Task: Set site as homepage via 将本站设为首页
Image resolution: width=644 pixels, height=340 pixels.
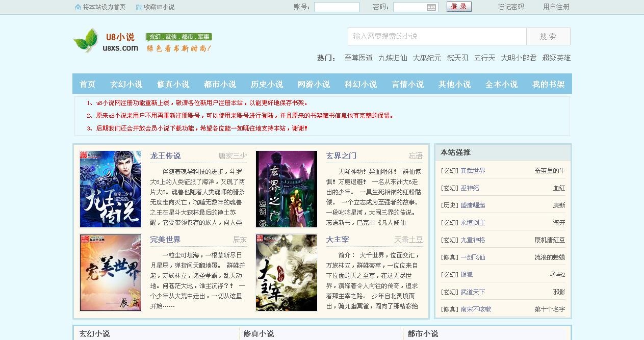Action: (104, 7)
